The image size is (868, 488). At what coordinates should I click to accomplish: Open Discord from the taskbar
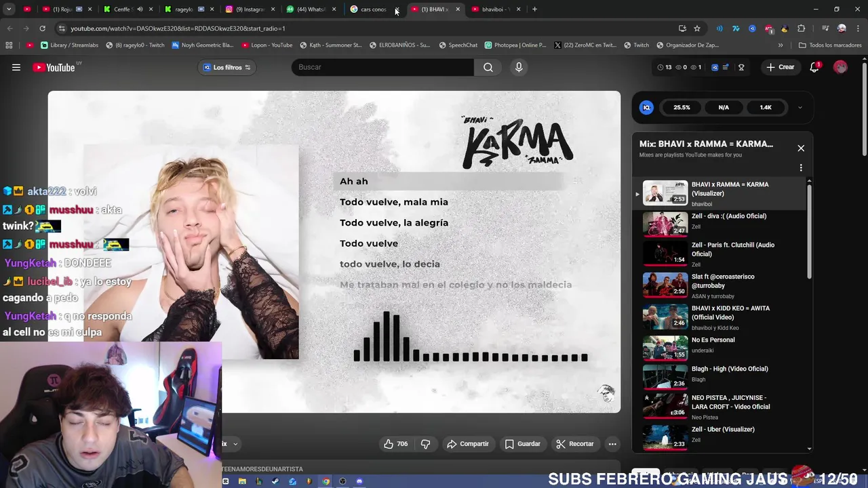point(359,481)
